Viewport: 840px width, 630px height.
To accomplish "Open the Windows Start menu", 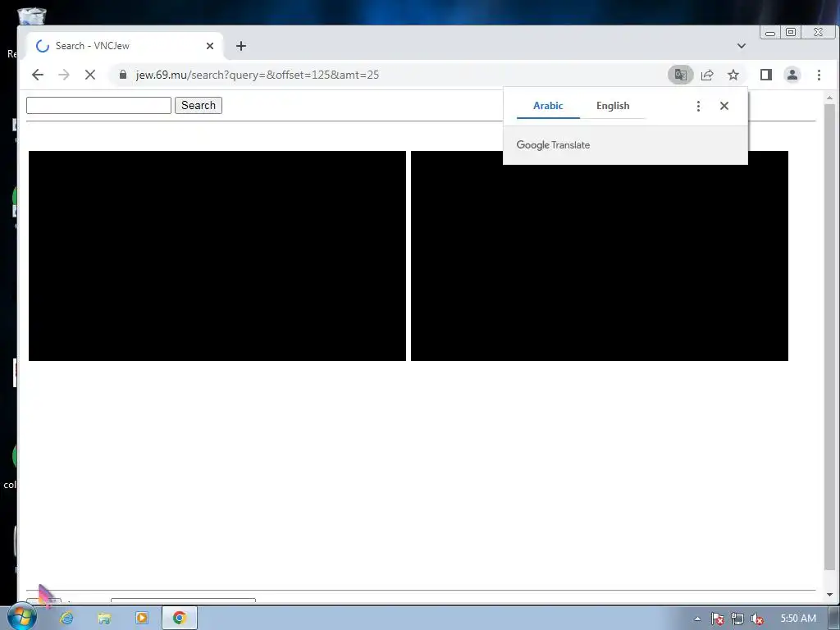I will pyautogui.click(x=21, y=617).
